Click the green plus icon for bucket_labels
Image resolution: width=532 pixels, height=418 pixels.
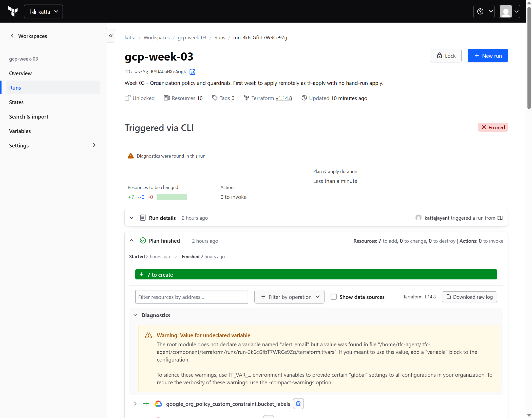point(146,404)
